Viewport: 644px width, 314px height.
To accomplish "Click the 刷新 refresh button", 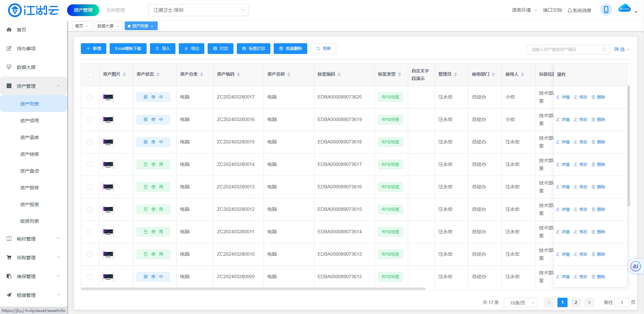I will [x=323, y=49].
